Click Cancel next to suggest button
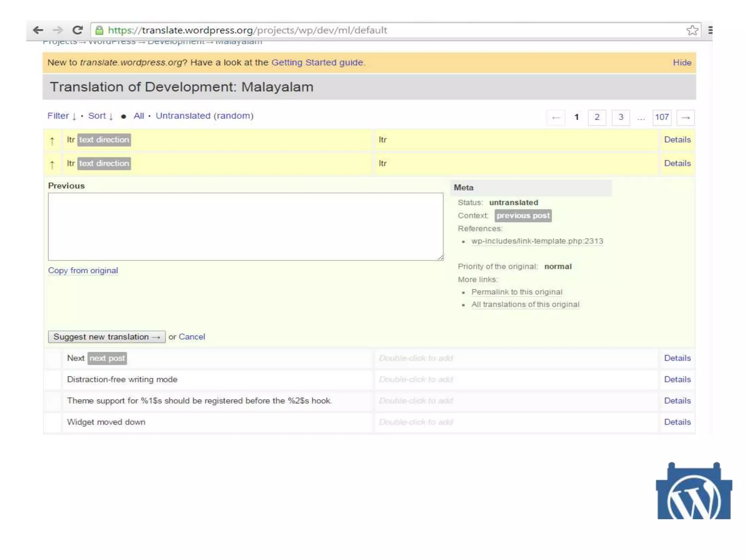 pos(191,337)
